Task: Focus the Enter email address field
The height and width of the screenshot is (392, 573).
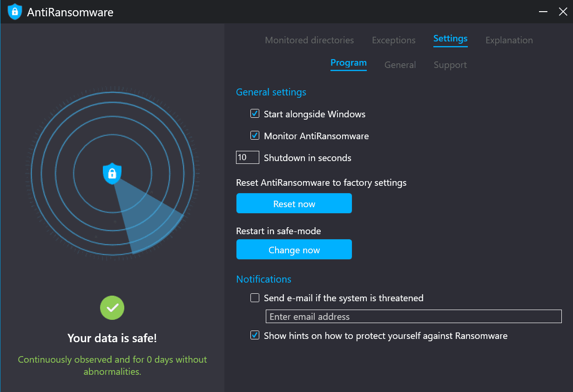Action: 413,317
